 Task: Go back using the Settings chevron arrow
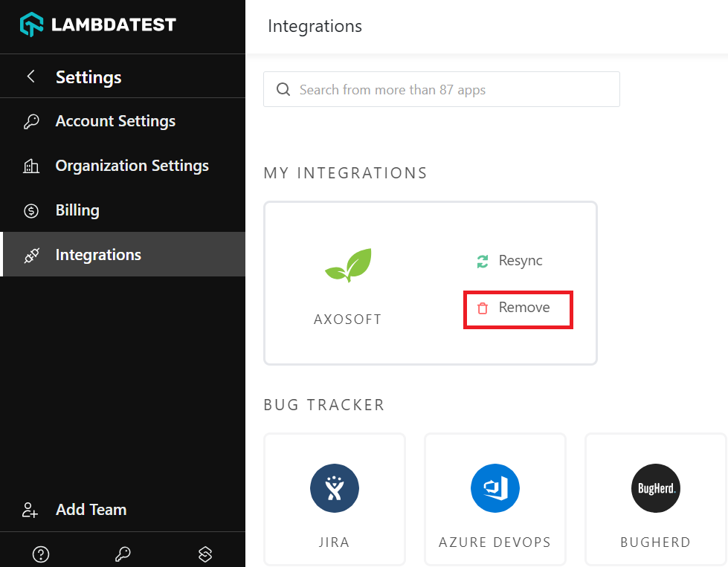pyautogui.click(x=30, y=77)
